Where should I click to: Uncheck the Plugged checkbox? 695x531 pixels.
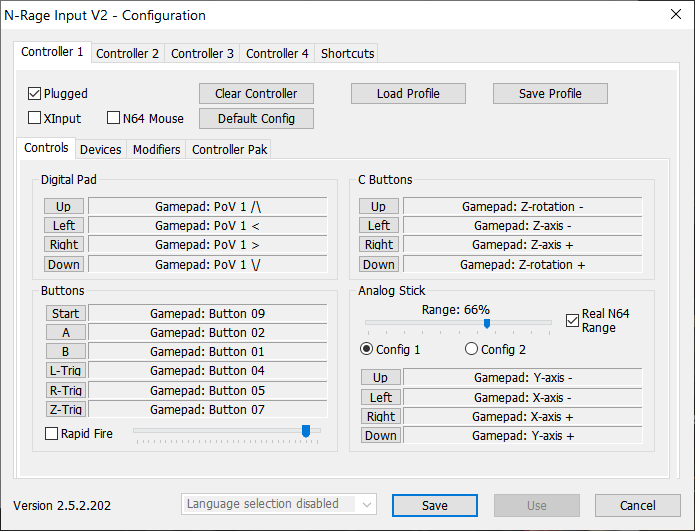35,94
